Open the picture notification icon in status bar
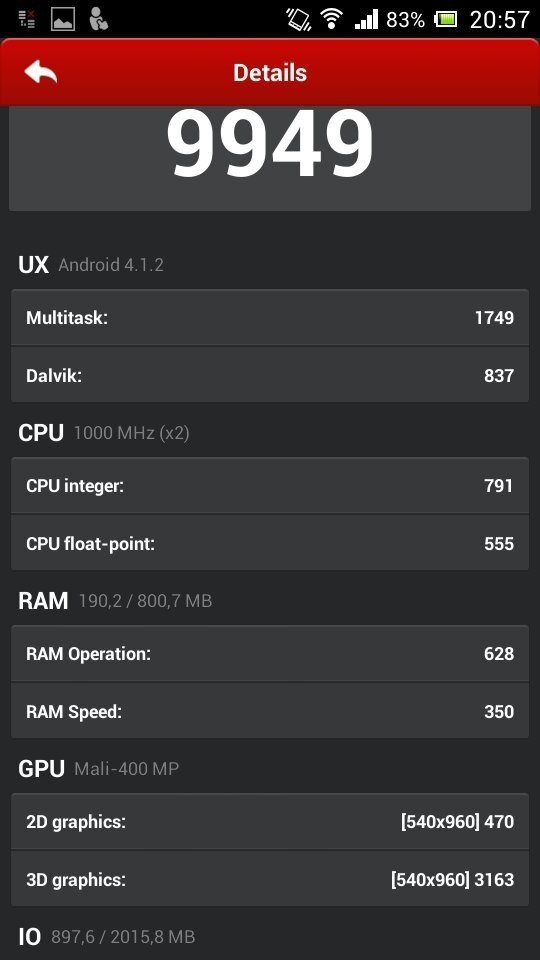This screenshot has height=960, width=540. pos(62,19)
